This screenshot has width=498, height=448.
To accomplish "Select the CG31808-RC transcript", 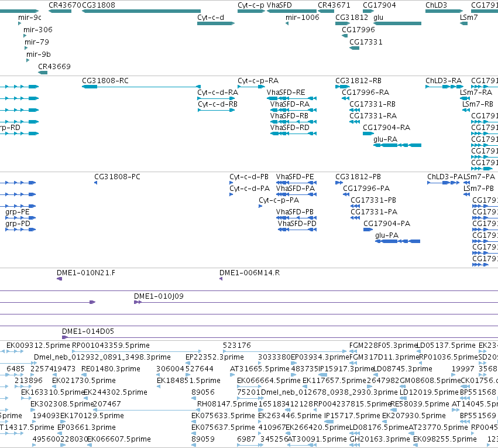I will click(142, 87).
